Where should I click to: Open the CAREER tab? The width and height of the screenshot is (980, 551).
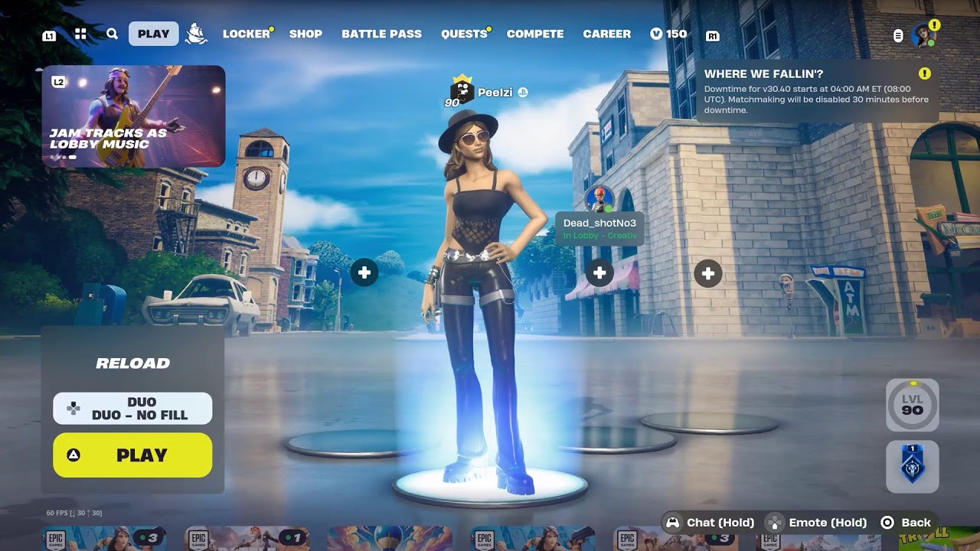click(x=607, y=34)
